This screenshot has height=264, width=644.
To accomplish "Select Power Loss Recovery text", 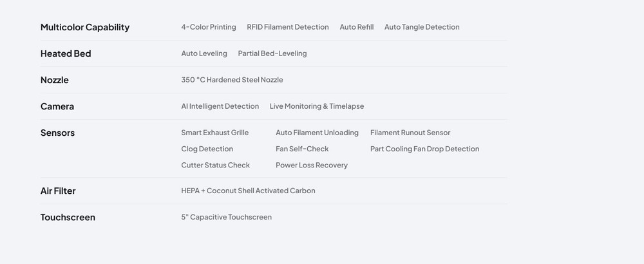I will 312,165.
